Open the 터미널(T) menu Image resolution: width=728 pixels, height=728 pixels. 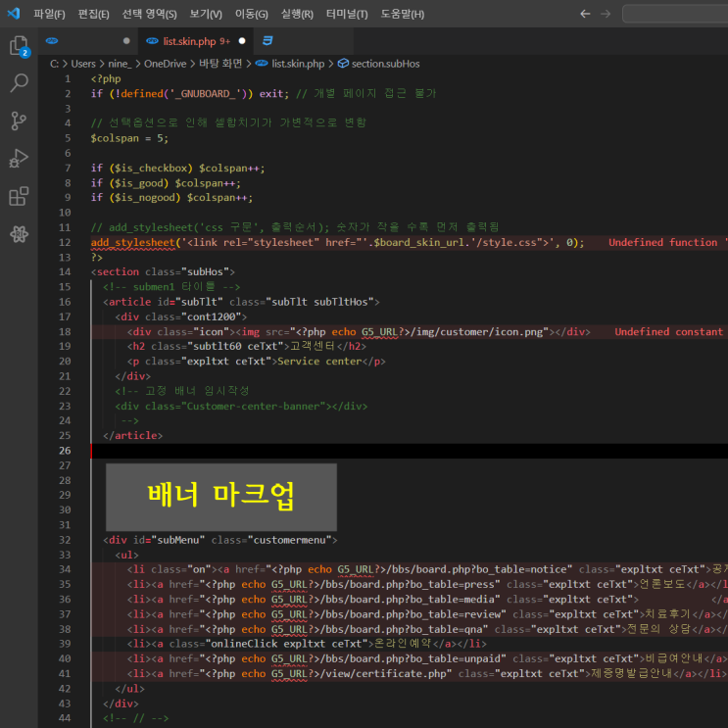point(347,14)
